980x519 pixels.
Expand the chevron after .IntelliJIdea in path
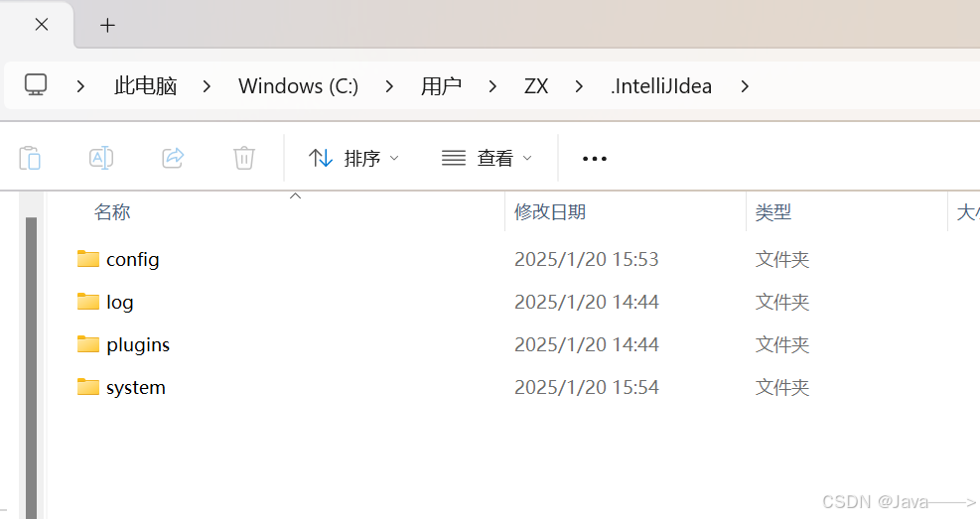[x=744, y=86]
